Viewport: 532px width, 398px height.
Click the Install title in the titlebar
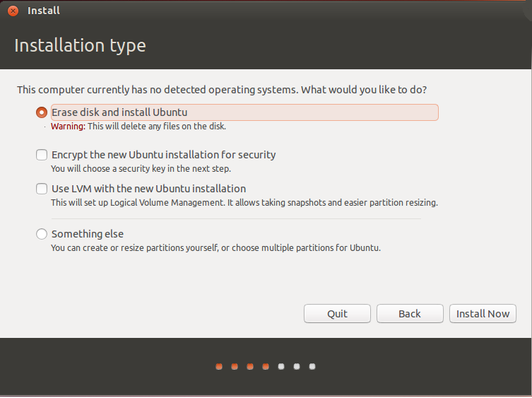tap(43, 11)
